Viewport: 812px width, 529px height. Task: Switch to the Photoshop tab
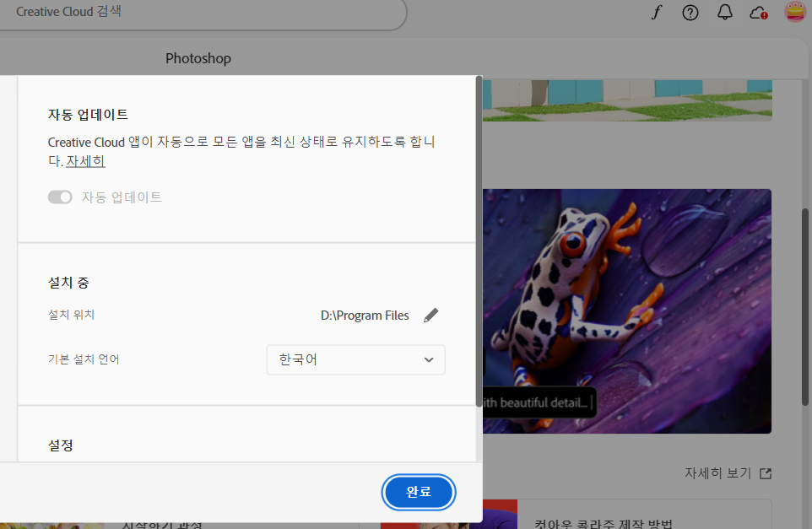click(198, 58)
